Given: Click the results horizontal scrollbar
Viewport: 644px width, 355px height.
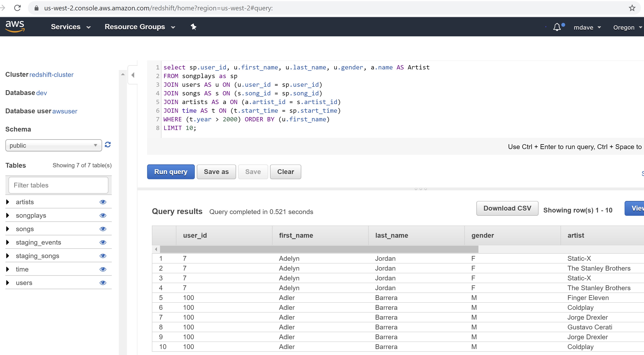Looking at the screenshot, I should [319, 249].
